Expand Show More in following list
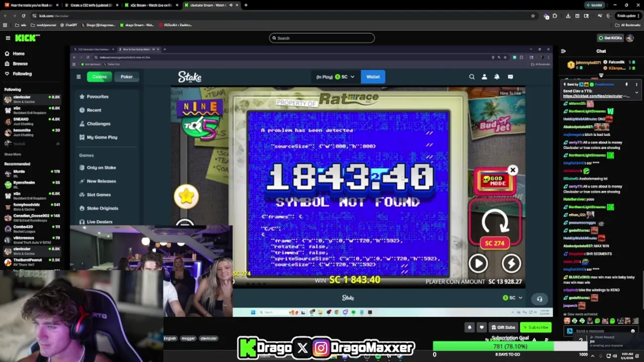This screenshot has height=362, width=644. coord(13,154)
